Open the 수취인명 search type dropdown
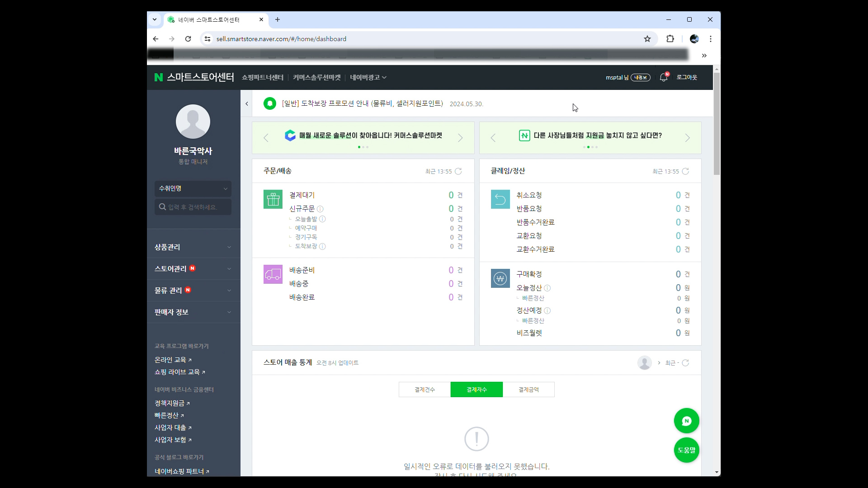Image resolution: width=868 pixels, height=488 pixels. [193, 188]
